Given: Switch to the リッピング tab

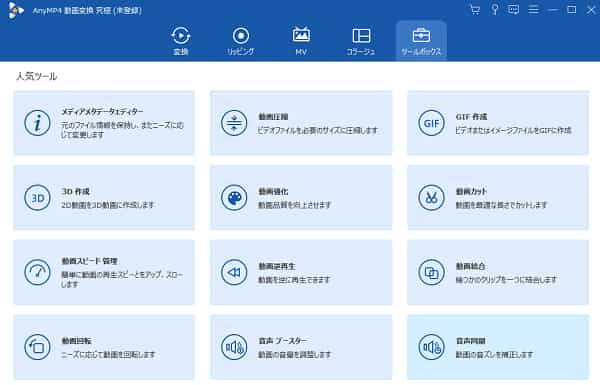Looking at the screenshot, I should (241, 41).
